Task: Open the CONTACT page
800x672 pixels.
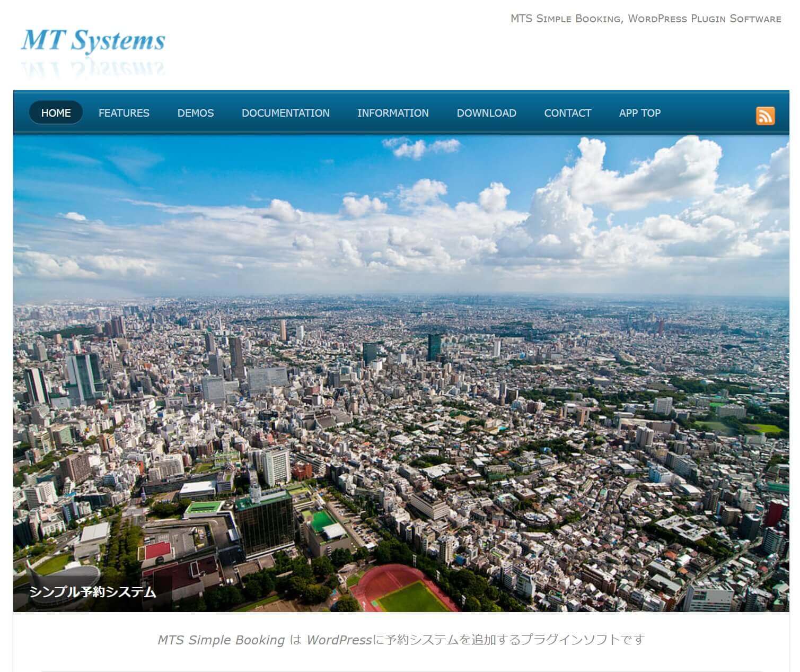Action: (567, 113)
